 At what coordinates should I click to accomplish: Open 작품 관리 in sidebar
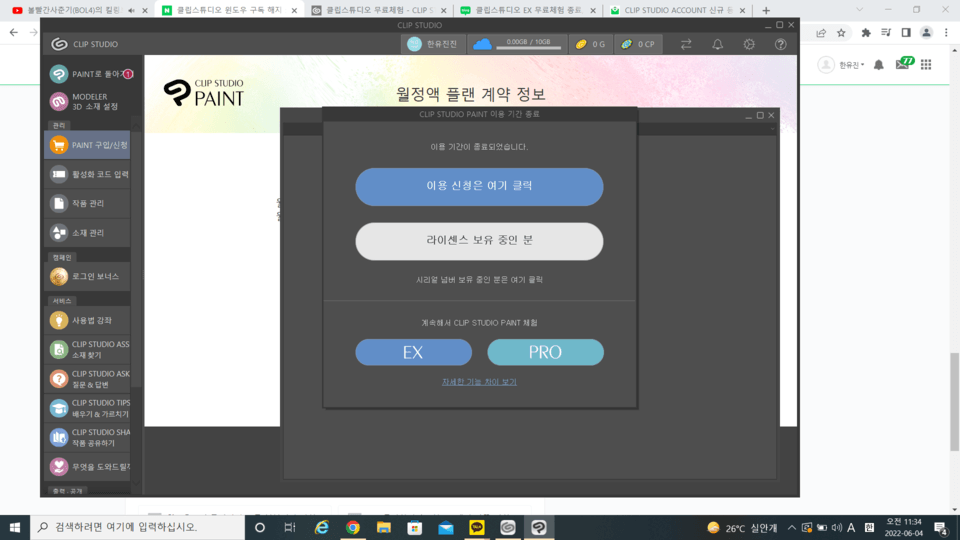pyautogui.click(x=88, y=203)
